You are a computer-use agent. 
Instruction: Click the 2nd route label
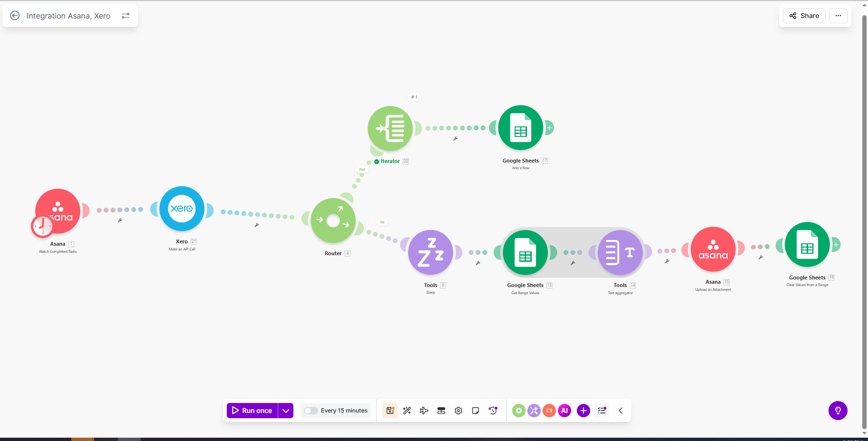pyautogui.click(x=362, y=169)
